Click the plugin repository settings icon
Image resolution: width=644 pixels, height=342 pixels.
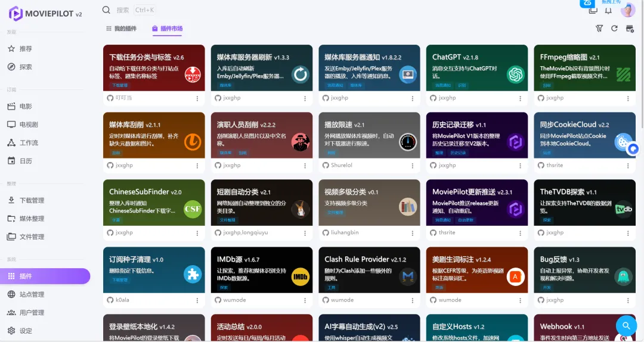click(630, 29)
